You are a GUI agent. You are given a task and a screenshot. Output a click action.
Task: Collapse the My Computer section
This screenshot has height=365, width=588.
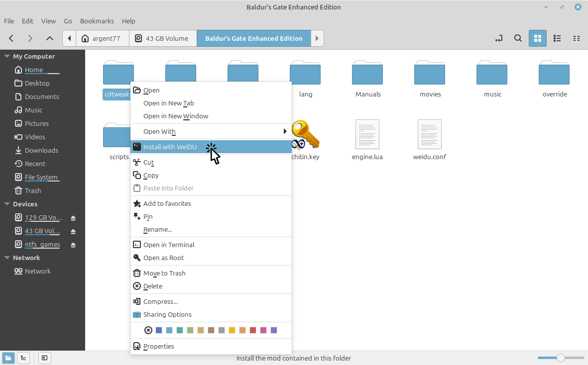click(x=7, y=56)
